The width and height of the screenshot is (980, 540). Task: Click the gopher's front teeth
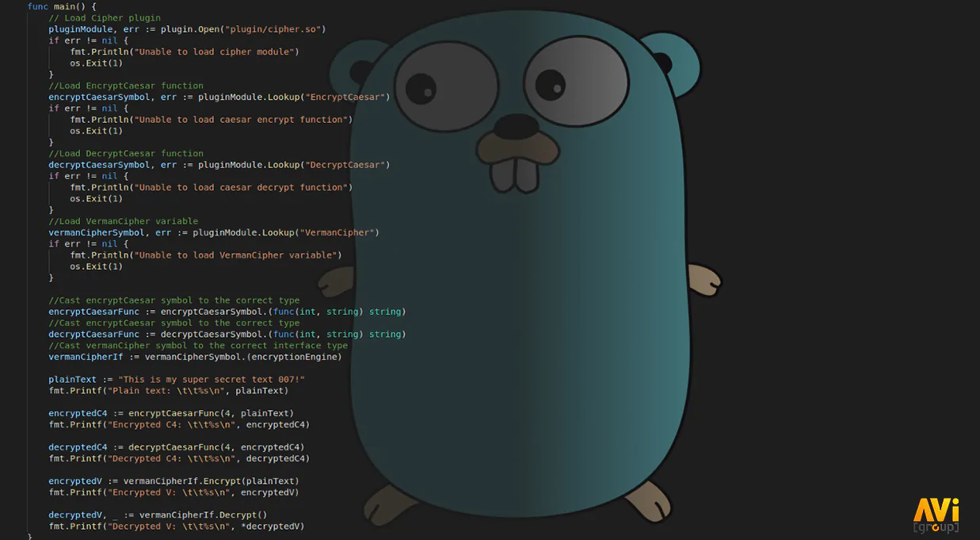514,175
